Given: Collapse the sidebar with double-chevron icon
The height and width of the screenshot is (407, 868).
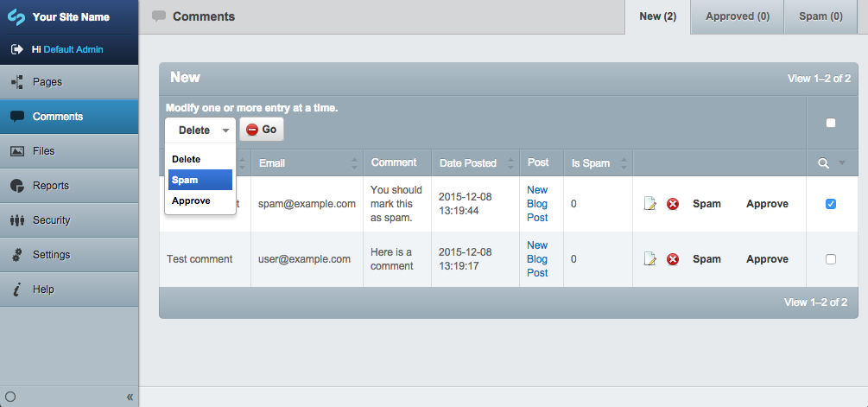Looking at the screenshot, I should click(x=130, y=397).
